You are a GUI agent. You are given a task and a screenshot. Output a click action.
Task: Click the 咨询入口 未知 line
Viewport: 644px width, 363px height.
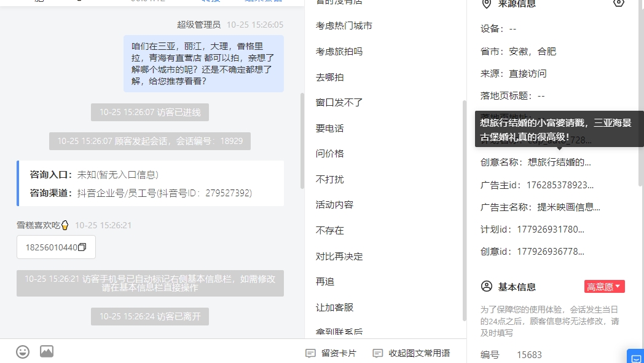(94, 175)
